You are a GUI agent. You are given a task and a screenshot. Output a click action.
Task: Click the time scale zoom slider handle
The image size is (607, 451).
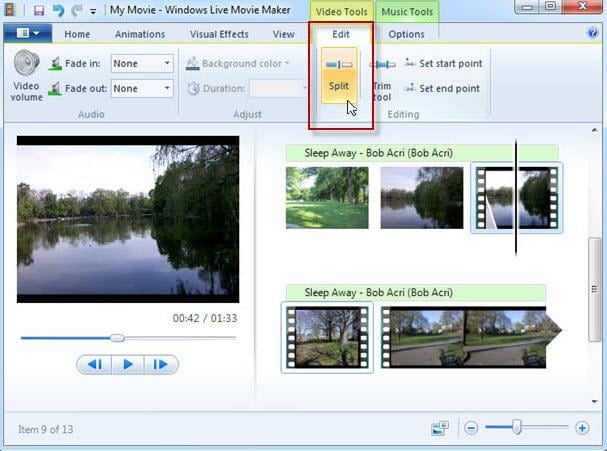(516, 427)
